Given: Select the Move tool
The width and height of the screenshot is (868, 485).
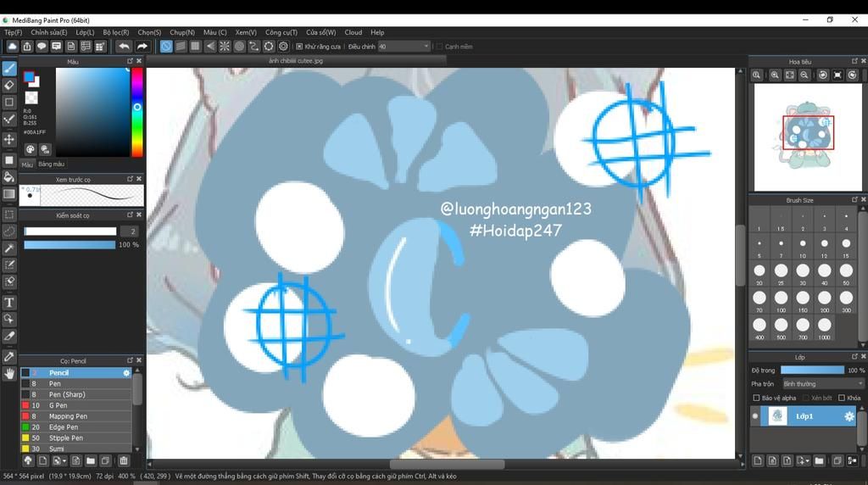Looking at the screenshot, I should (x=9, y=139).
